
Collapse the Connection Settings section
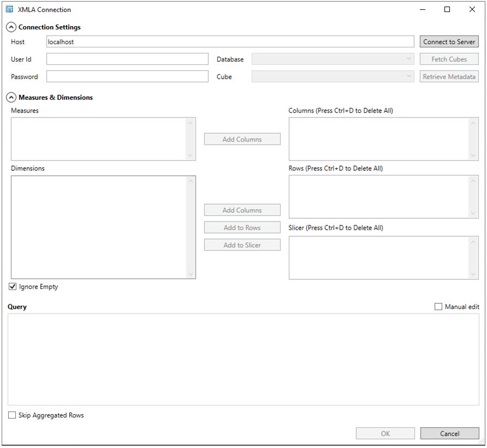11,27
